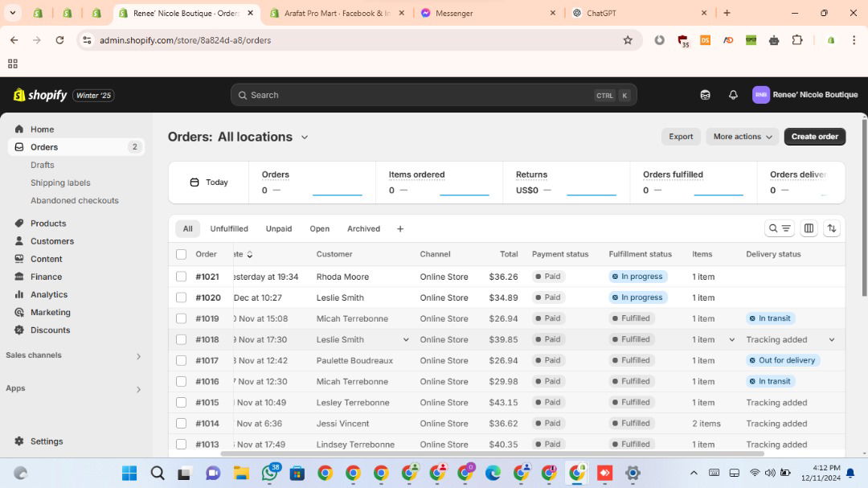Switch to the Unfulfilled tab
Screen dimensions: 868x488
[x=229, y=228]
